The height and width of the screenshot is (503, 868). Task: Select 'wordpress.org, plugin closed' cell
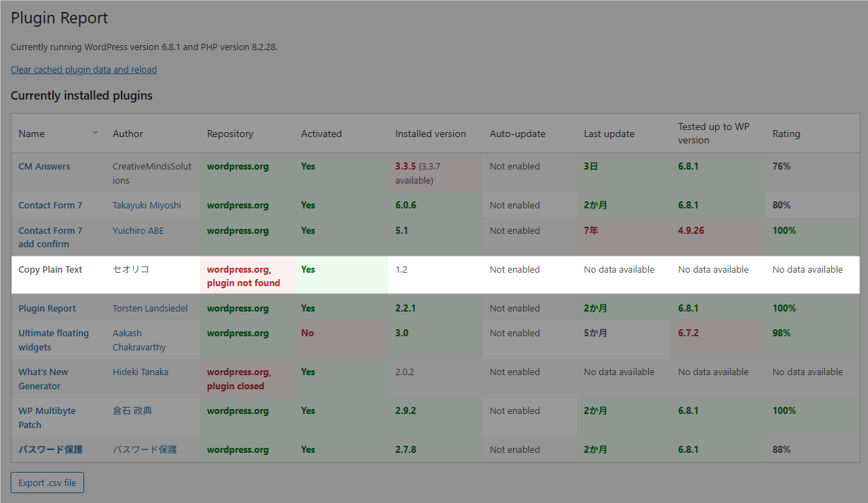tap(247, 379)
